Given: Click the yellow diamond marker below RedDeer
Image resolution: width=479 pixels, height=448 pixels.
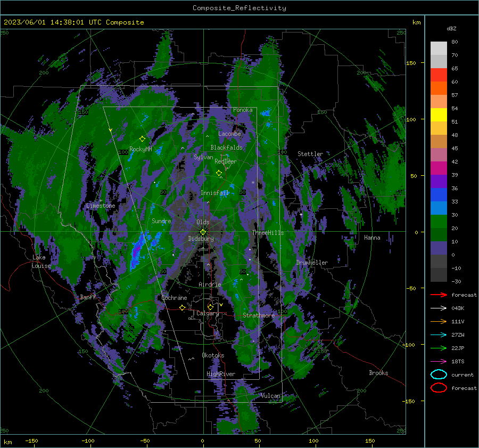Looking at the screenshot, I should pyautogui.click(x=219, y=173).
